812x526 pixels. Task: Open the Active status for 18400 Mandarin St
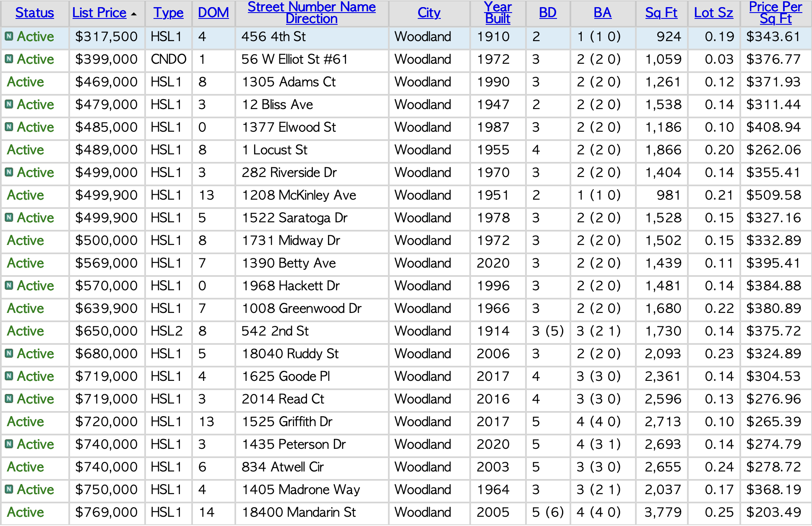(x=26, y=512)
